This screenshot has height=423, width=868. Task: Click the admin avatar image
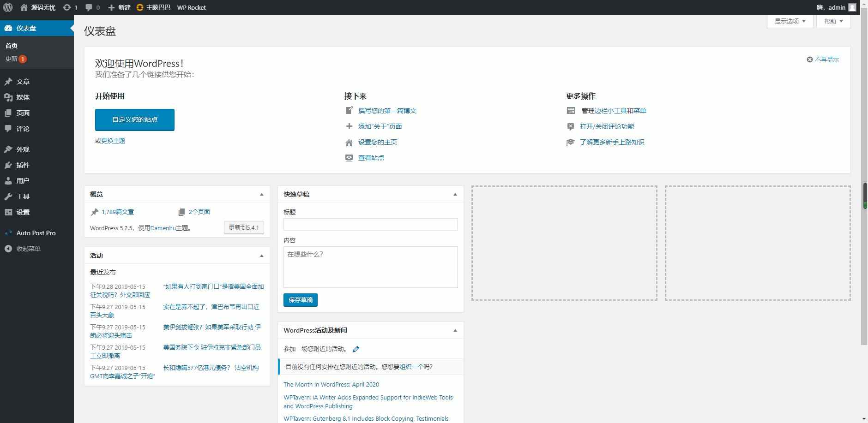coord(852,7)
